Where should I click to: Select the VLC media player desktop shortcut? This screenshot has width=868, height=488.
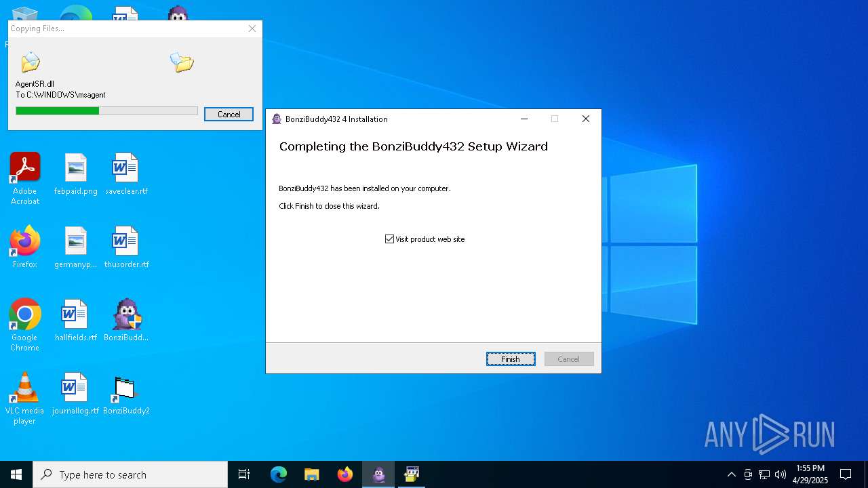coord(25,399)
